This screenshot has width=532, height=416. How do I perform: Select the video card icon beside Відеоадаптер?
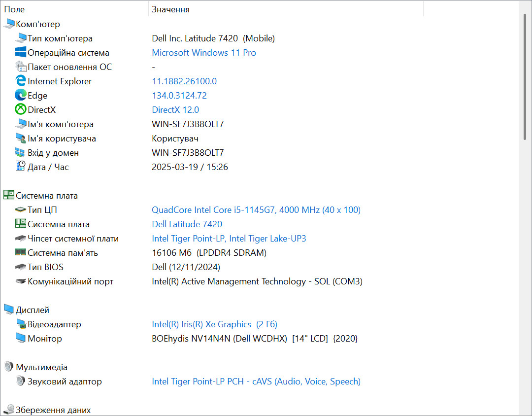coord(21,324)
